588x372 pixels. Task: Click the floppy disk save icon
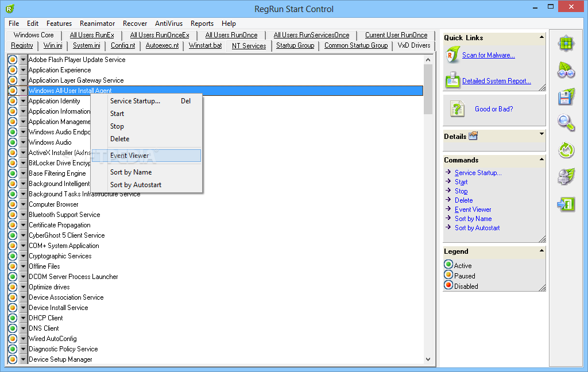566,97
